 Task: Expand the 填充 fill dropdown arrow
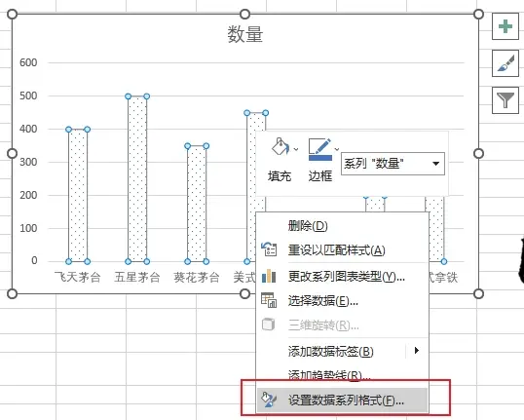(296, 149)
